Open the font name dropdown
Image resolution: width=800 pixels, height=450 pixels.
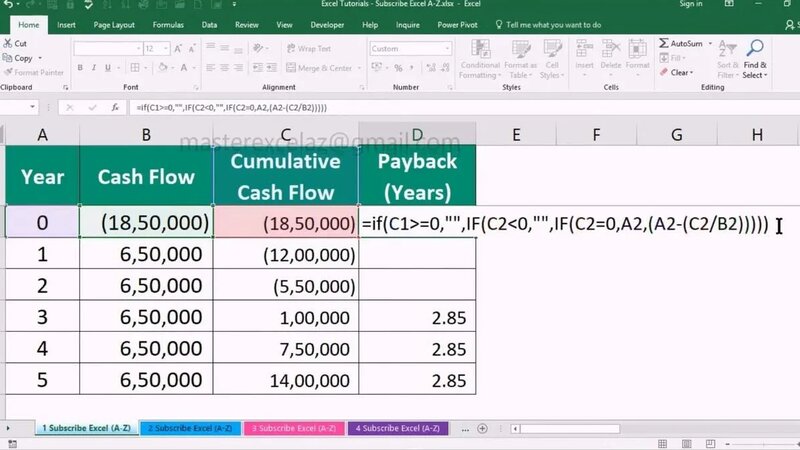coord(138,48)
